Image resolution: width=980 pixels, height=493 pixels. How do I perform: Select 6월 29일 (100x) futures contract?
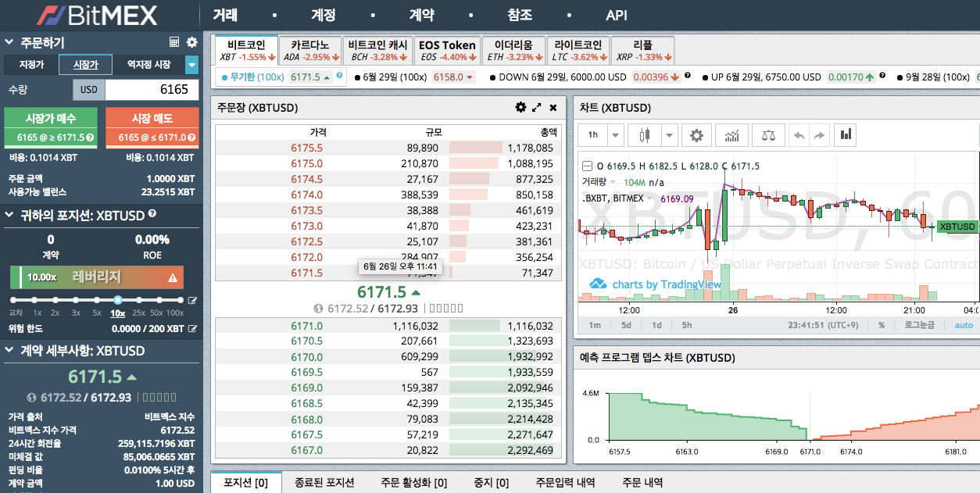tap(414, 77)
